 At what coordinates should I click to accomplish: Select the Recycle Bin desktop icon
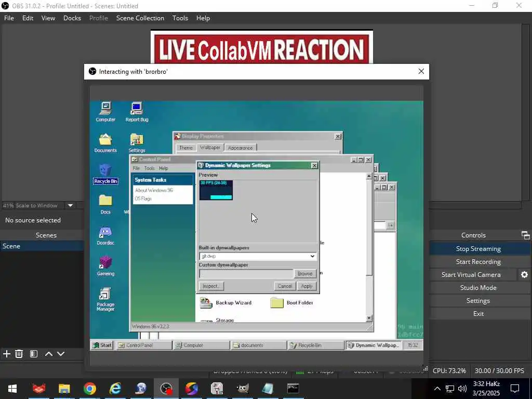105,174
